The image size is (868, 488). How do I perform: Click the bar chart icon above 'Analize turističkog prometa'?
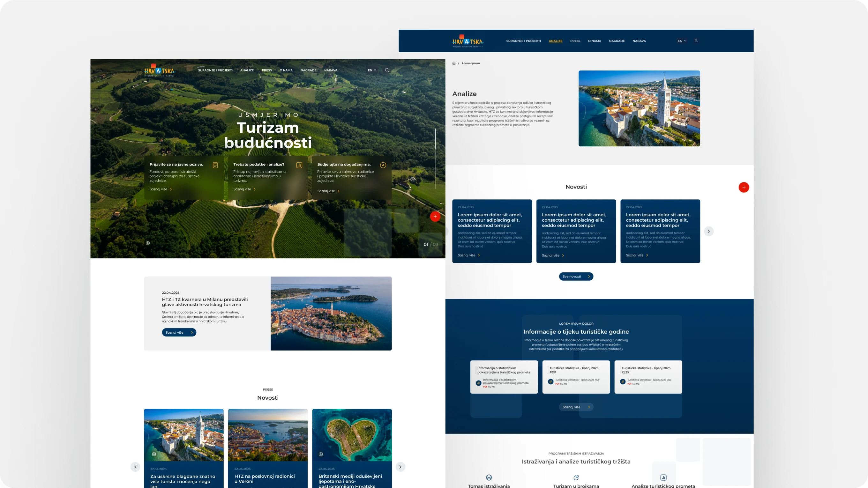pyautogui.click(x=663, y=477)
